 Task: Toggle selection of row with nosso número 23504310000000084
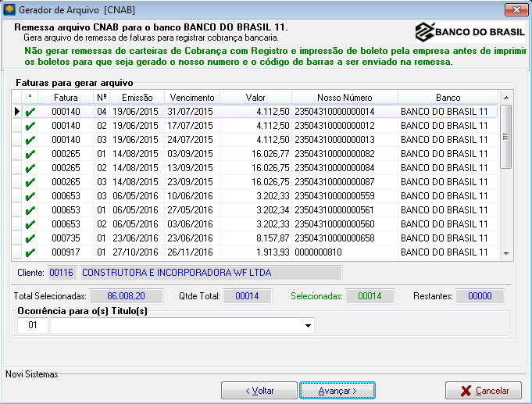click(x=30, y=168)
